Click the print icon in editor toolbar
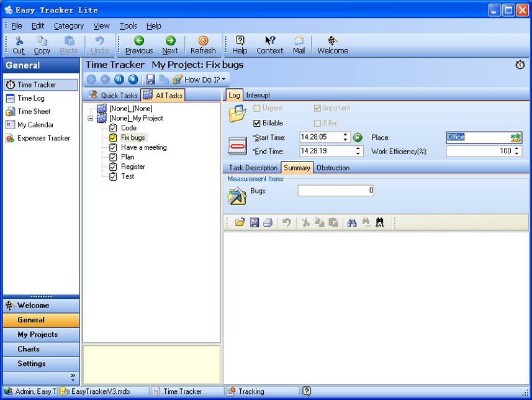The image size is (532, 400). click(268, 222)
